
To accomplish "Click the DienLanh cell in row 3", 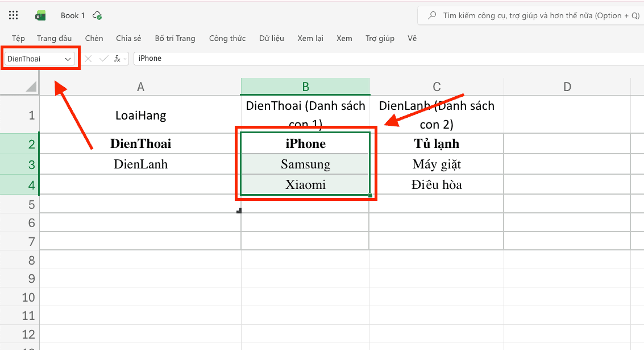I will tap(140, 164).
